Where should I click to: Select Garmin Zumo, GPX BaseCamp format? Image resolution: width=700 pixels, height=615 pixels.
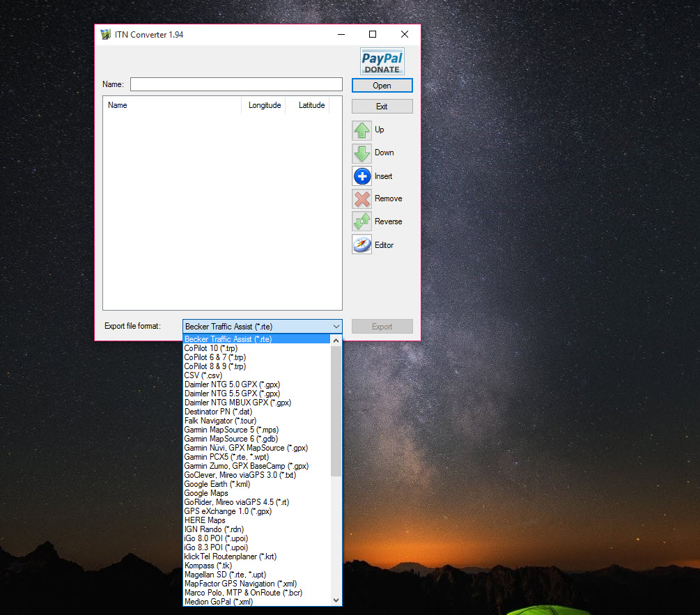(x=257, y=466)
